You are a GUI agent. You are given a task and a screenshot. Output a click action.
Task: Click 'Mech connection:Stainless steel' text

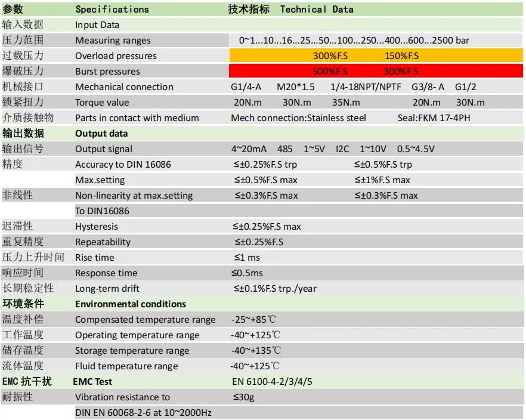[x=299, y=118]
